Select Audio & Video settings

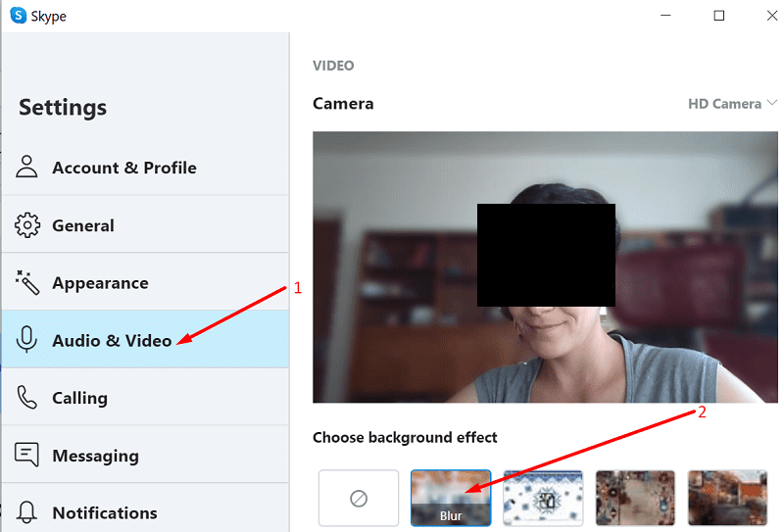tap(145, 340)
